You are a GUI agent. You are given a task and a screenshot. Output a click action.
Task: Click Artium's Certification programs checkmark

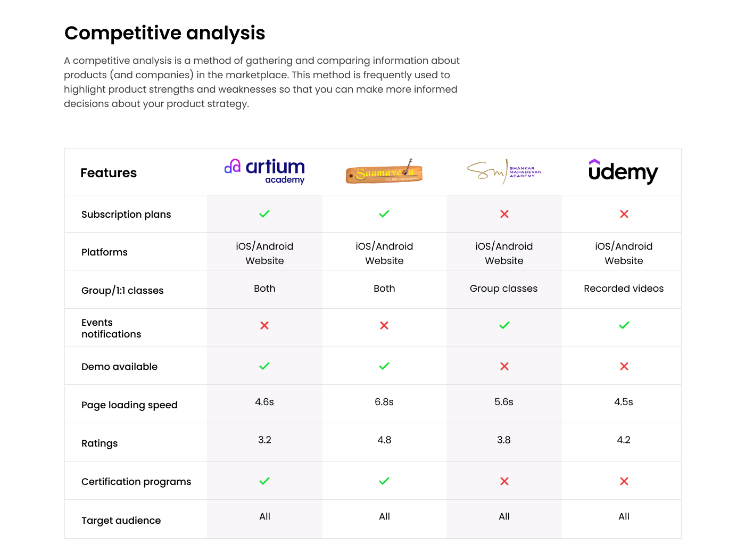tap(264, 481)
